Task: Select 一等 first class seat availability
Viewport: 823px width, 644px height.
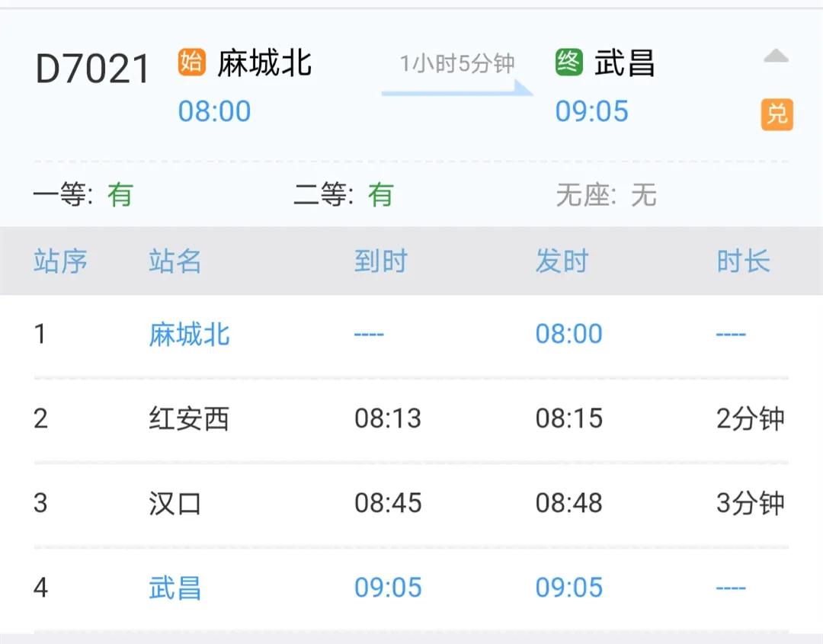Action: click(x=82, y=196)
